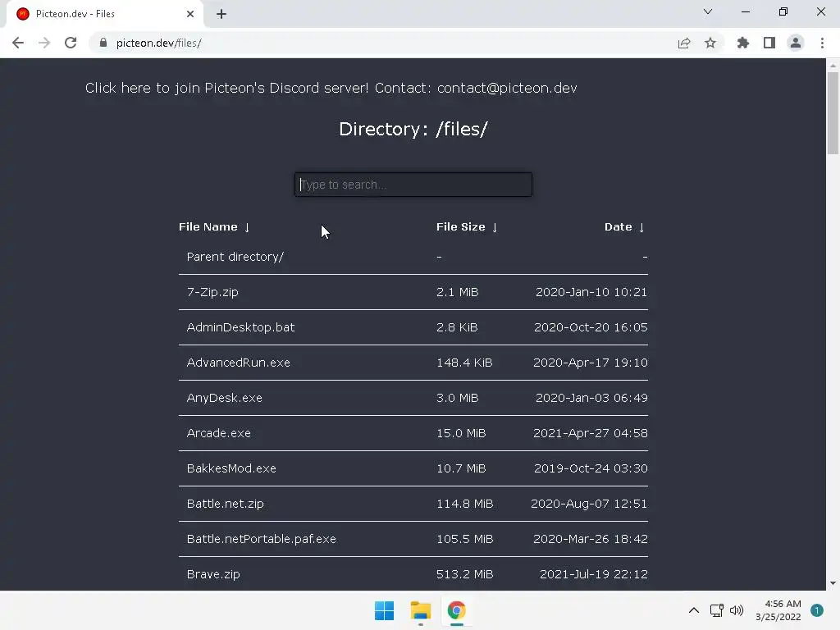Open the Parent directory/ link

(235, 257)
